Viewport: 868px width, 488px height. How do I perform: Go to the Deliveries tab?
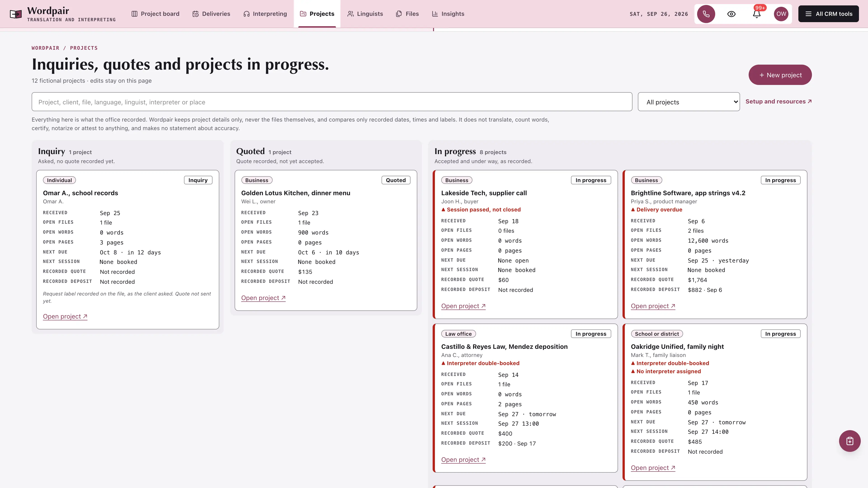[x=211, y=14]
